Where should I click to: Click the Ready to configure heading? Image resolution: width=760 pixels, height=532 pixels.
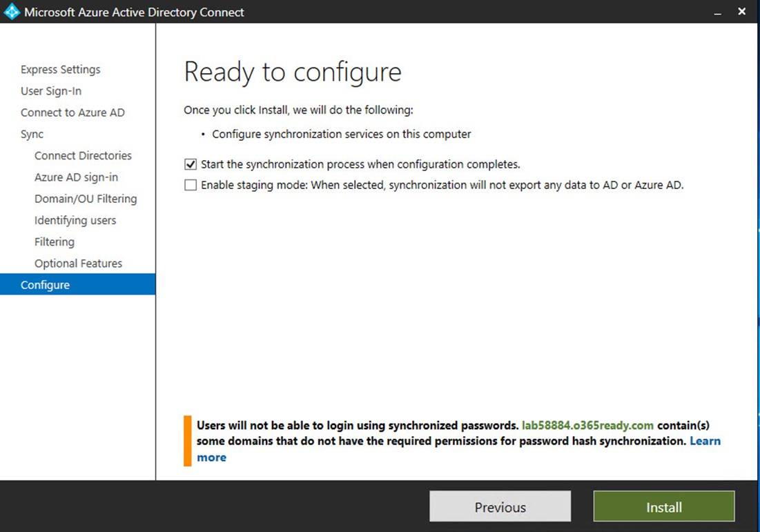point(293,72)
